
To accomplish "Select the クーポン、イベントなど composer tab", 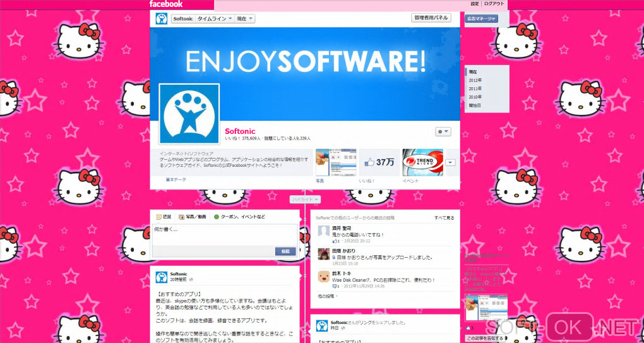I will click(x=239, y=217).
